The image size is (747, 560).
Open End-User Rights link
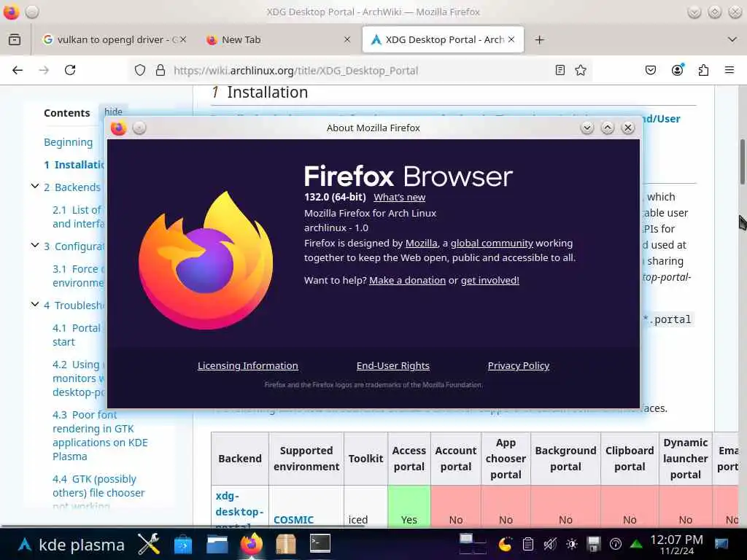[393, 366]
